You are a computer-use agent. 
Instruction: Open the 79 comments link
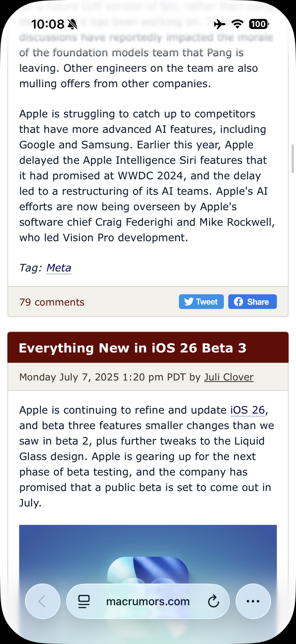pos(52,302)
